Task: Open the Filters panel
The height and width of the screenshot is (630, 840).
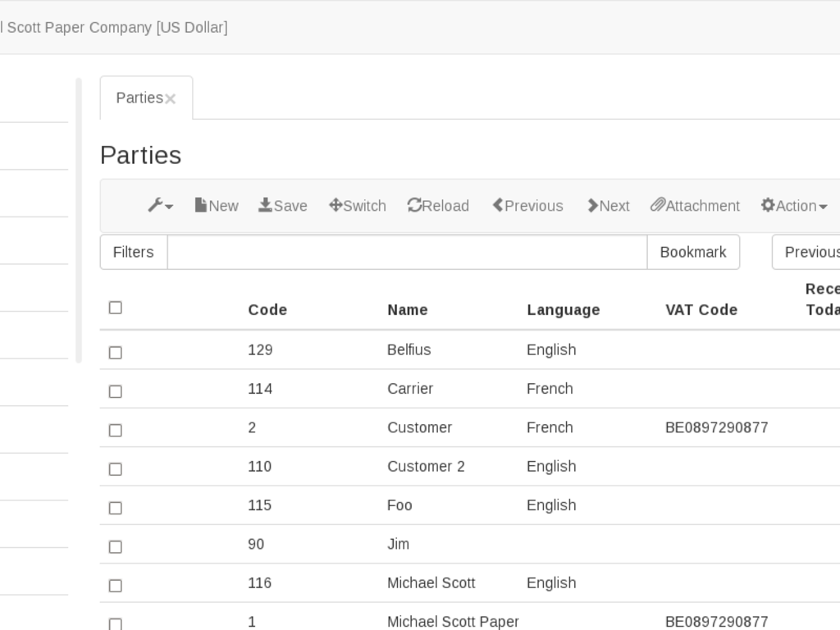Action: coord(133,252)
